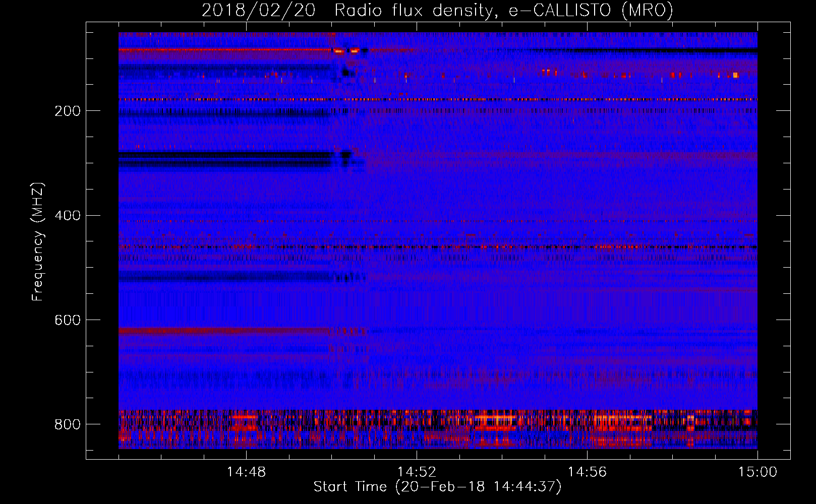
Task: Select the 14:48 time tick label
Action: pos(246,472)
